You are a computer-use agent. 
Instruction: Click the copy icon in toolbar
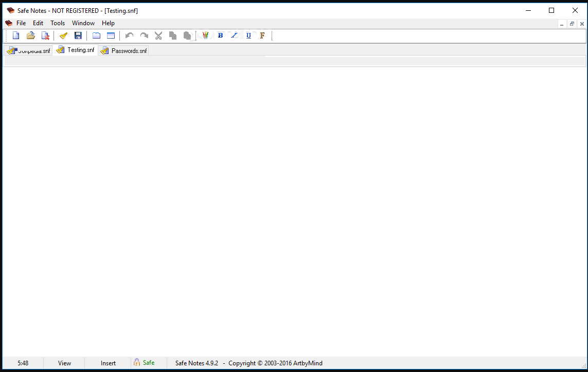click(173, 36)
